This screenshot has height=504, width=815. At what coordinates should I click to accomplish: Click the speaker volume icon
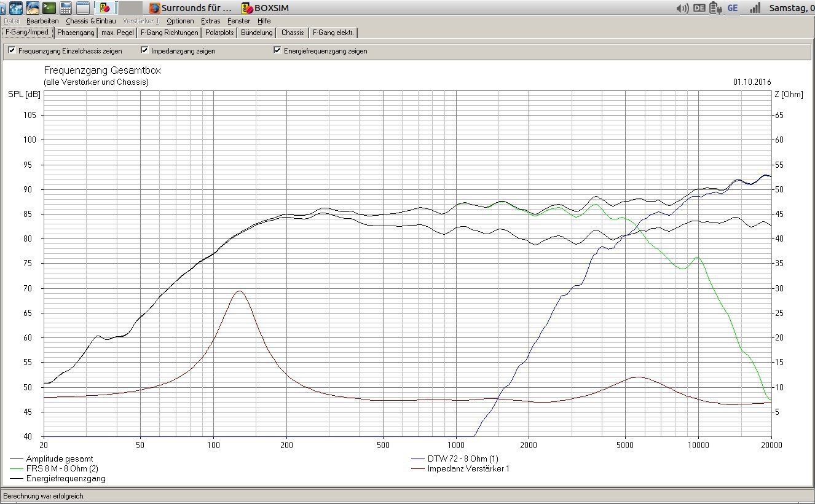pyautogui.click(x=682, y=8)
